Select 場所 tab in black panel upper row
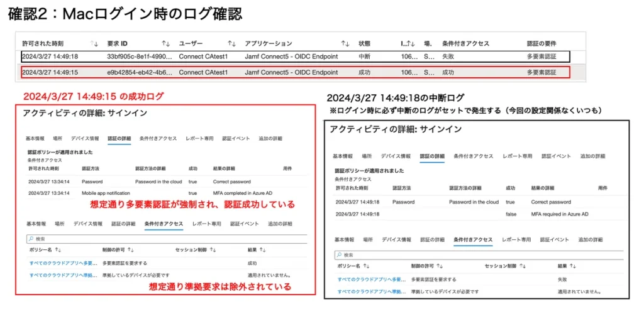This screenshot has height=309, width=644. click(367, 156)
